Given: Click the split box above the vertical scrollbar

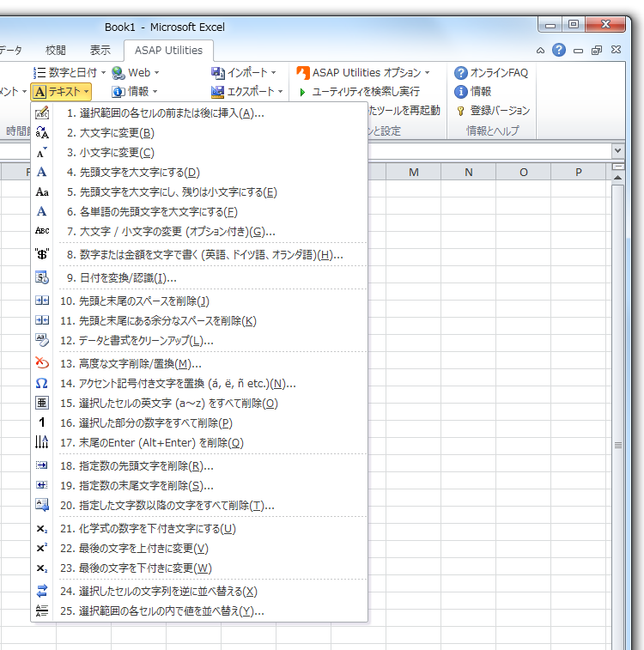Looking at the screenshot, I should click(617, 167).
